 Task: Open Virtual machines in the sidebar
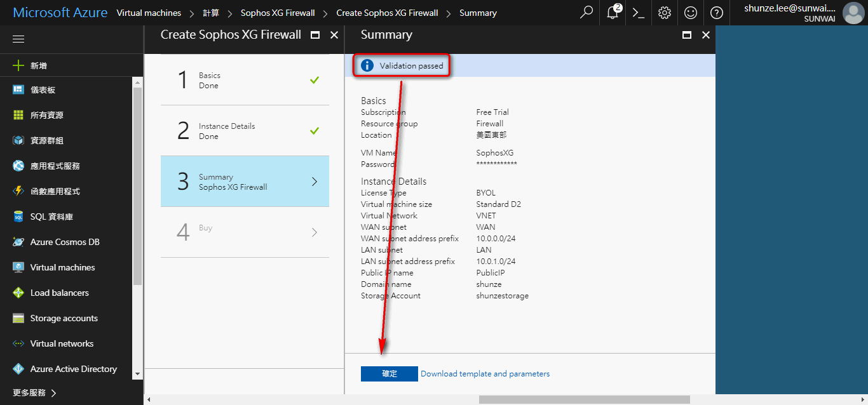66,267
